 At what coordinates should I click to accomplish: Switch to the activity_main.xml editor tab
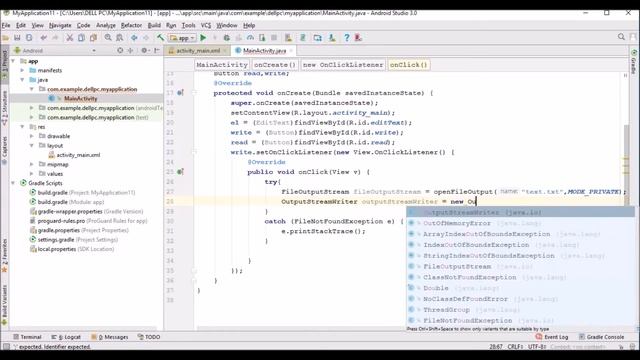click(198, 51)
